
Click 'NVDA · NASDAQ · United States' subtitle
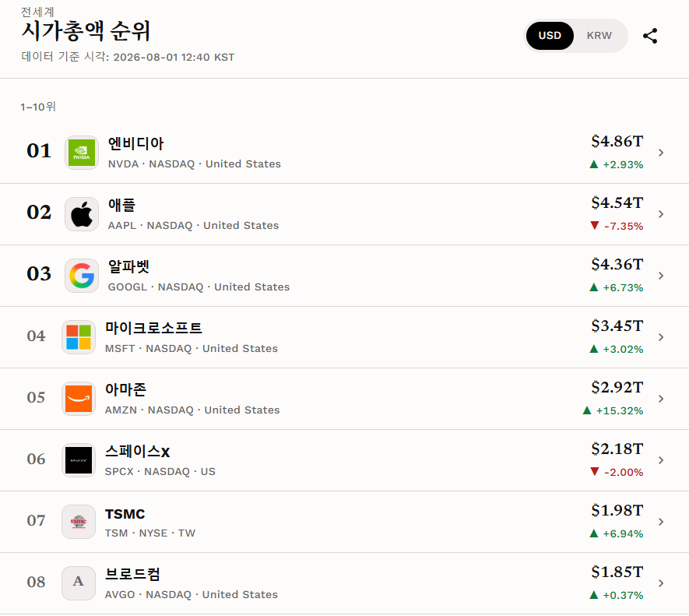pos(194,164)
